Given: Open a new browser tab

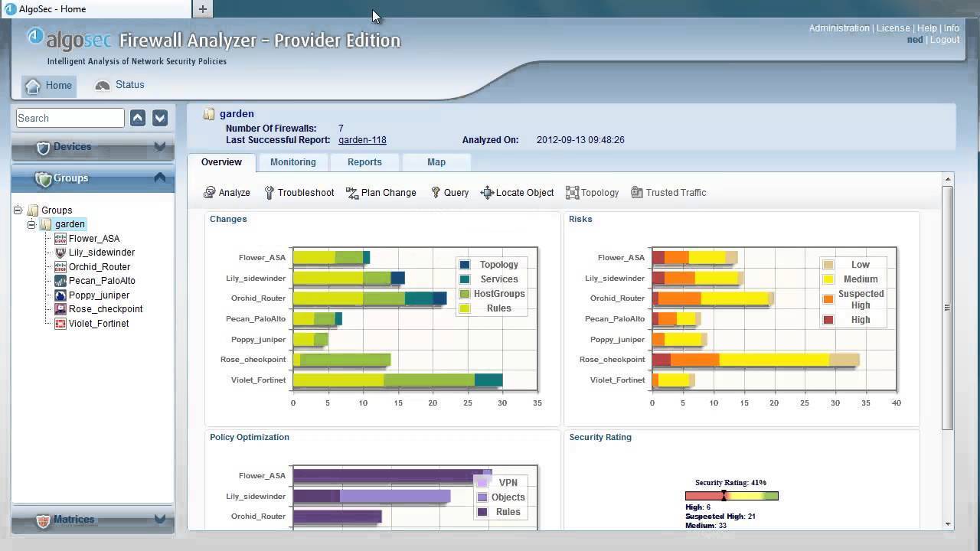Looking at the screenshot, I should (202, 9).
